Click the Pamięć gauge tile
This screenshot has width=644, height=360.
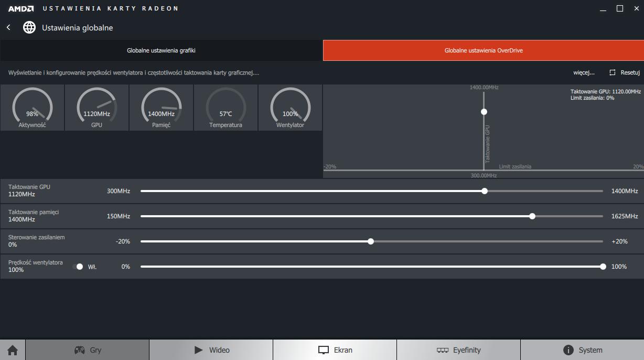(x=161, y=108)
